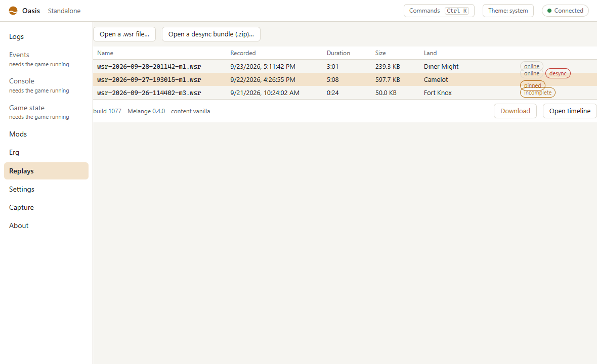
Task: Open the Commands palette button
Action: pos(439,11)
